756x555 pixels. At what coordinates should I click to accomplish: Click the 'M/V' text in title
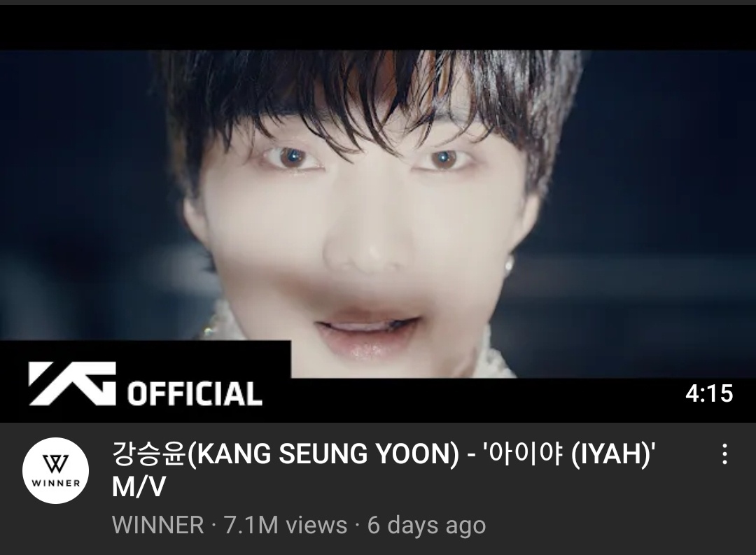pyautogui.click(x=139, y=486)
